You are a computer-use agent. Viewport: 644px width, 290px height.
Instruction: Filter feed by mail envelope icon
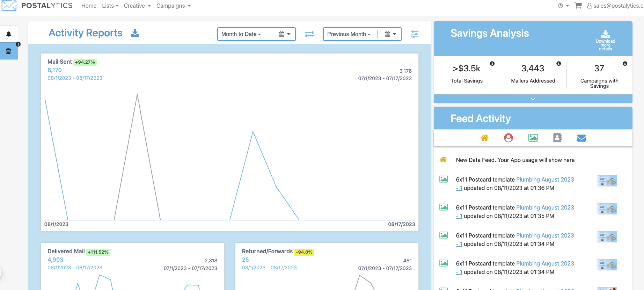[581, 138]
